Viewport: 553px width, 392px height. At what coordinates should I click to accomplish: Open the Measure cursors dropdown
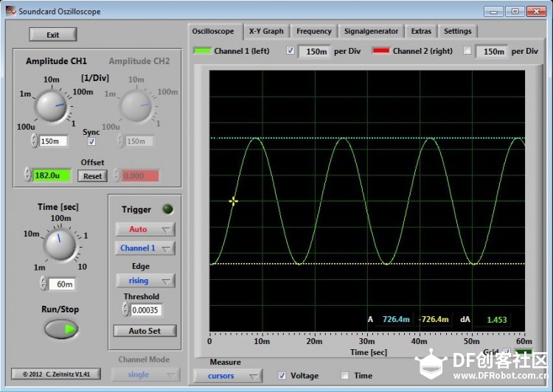[228, 376]
